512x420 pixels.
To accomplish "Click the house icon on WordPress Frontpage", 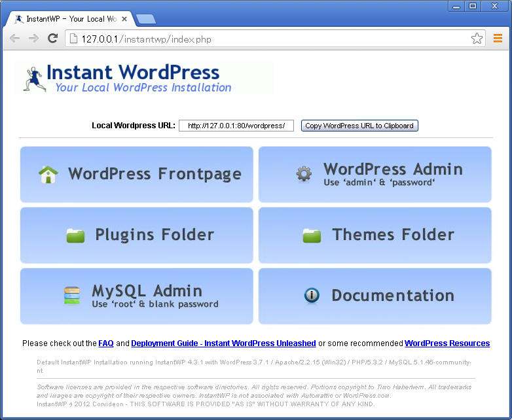I will 48,175.
